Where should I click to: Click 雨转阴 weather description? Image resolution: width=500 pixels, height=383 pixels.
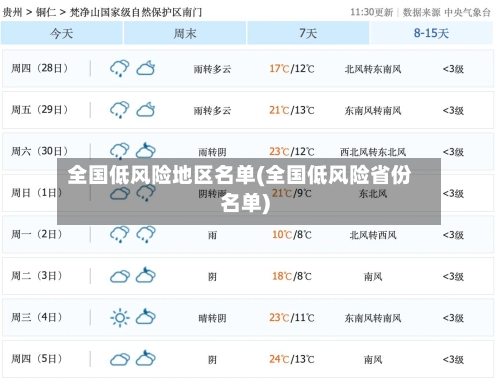pos(212,152)
